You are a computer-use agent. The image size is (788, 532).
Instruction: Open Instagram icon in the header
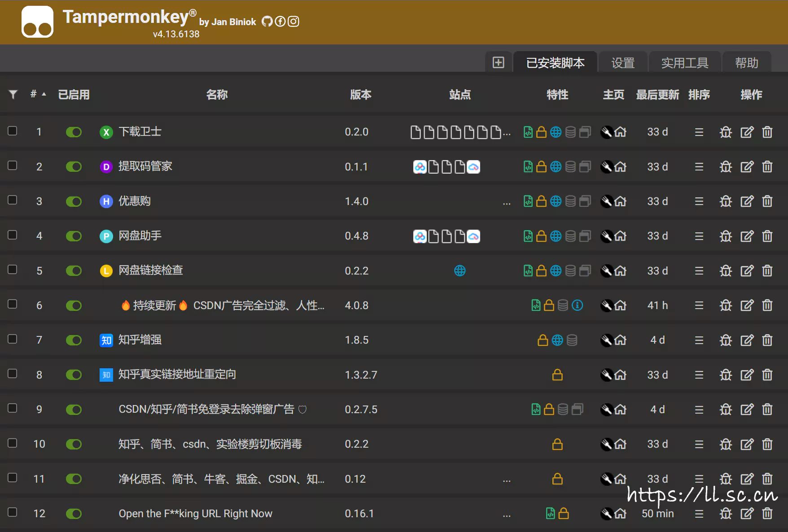coord(293,22)
